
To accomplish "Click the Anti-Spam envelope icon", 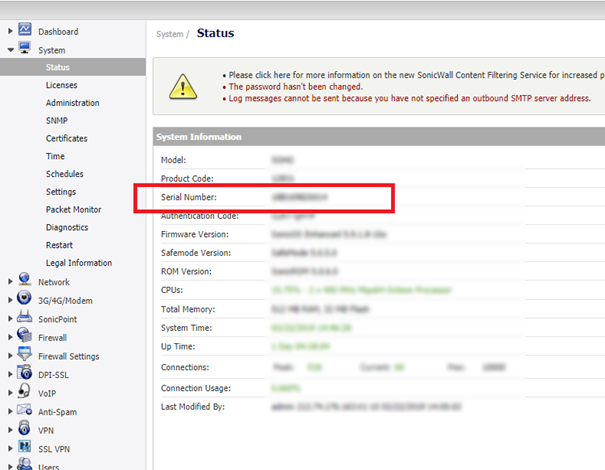I will coord(25,411).
